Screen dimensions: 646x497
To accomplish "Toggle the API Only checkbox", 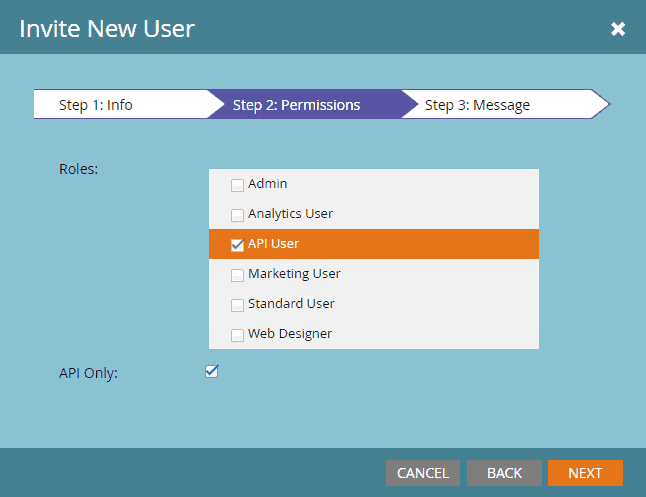I will pyautogui.click(x=212, y=371).
